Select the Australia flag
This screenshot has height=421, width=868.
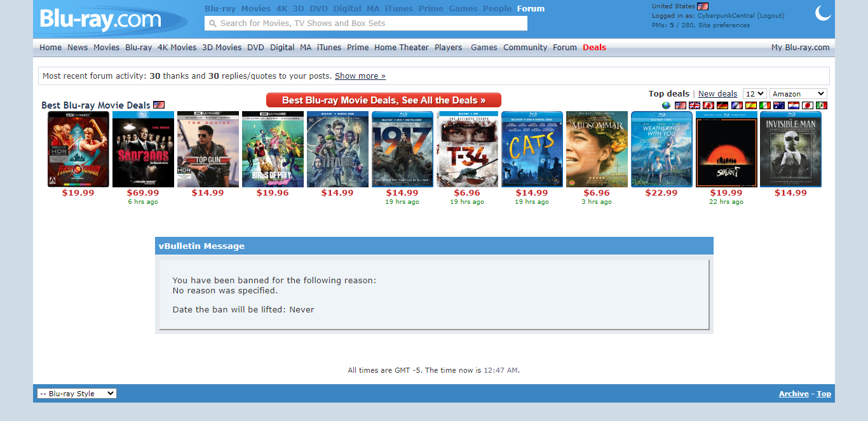[x=779, y=105]
